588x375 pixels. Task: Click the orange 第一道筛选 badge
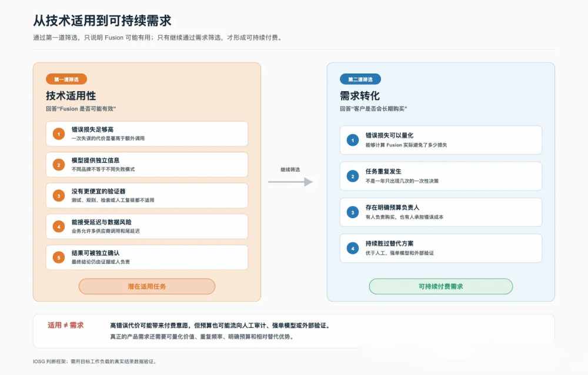pyautogui.click(x=66, y=79)
